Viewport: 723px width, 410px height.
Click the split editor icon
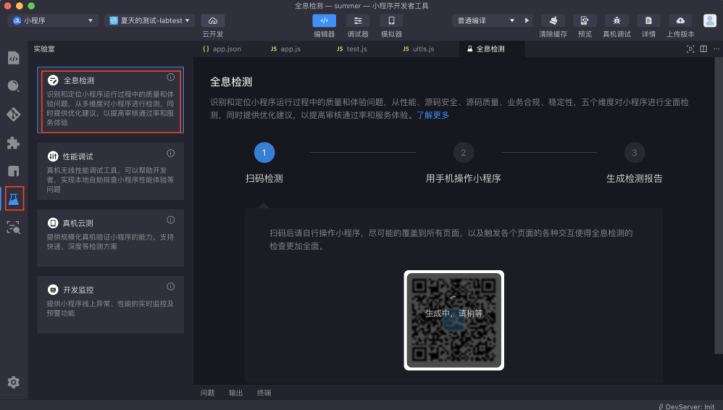pos(703,49)
